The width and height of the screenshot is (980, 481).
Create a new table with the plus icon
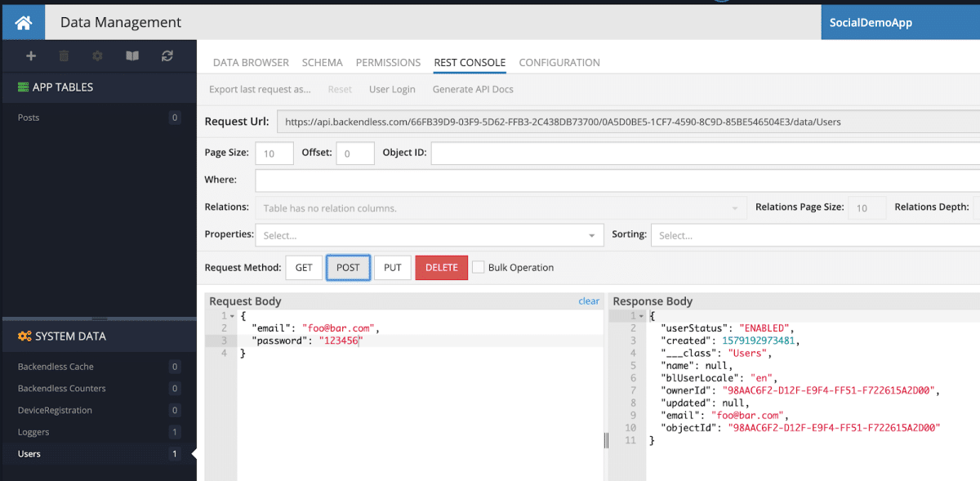(31, 56)
